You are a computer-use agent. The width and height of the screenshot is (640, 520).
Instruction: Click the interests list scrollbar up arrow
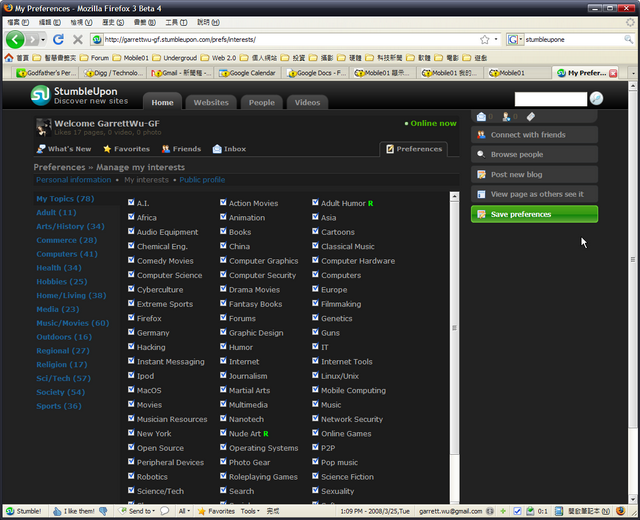point(454,197)
